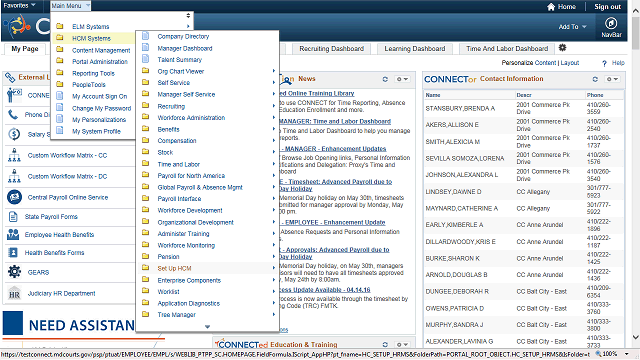Select My Personalizations menu entry
The image size is (640, 360).
99,120
